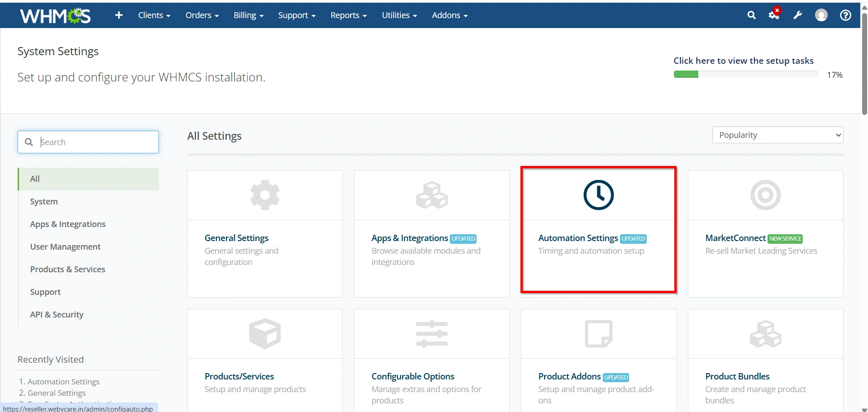Click the General Settings gear icon
Image resolution: width=868 pixels, height=412 pixels.
[x=265, y=195]
